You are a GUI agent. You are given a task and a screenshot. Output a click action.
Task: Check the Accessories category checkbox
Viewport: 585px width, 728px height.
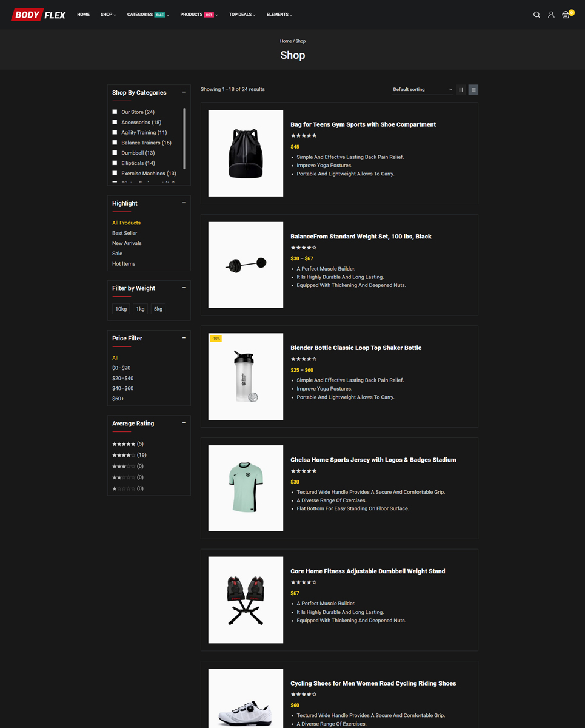point(115,122)
